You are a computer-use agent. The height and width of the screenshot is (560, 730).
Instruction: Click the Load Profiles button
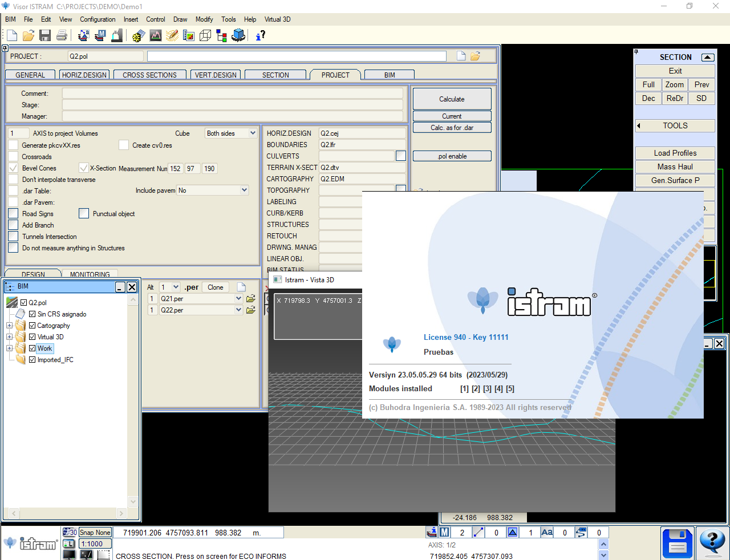point(675,153)
